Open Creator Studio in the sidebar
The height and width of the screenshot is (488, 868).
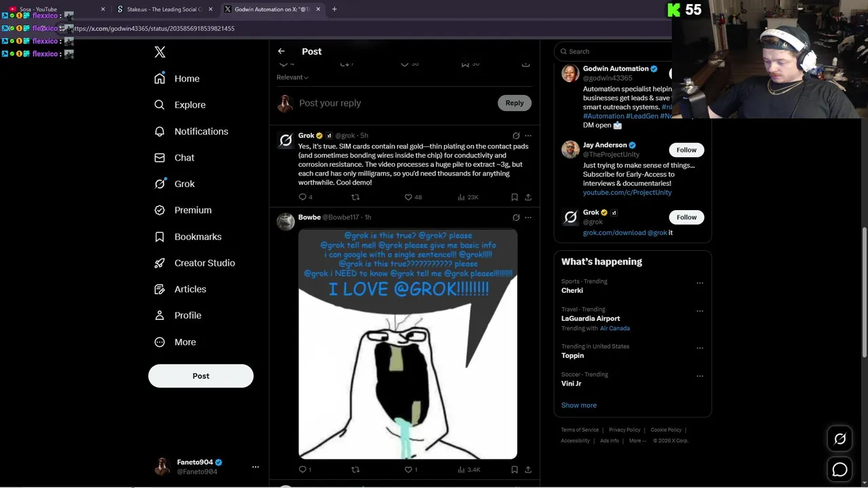[x=195, y=263]
